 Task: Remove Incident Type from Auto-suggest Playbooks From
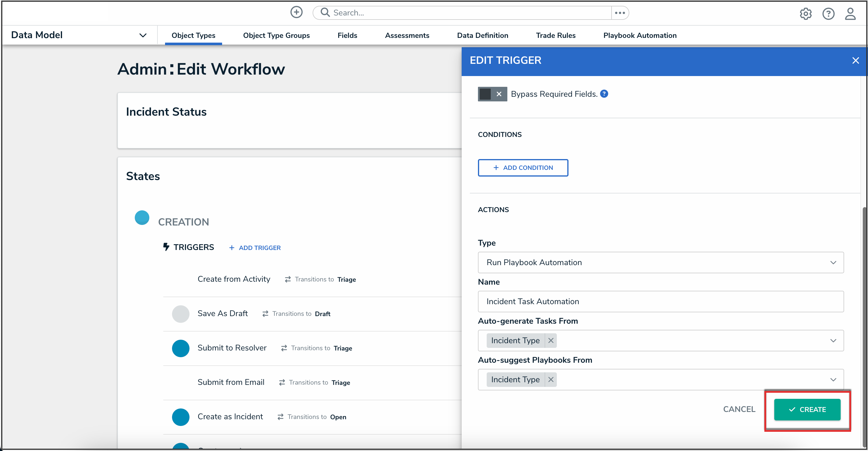(551, 380)
